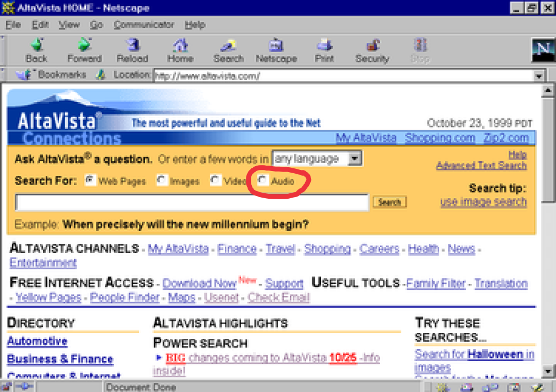This screenshot has height=392, width=556.
Task: Click the Netscape toolbar icon
Action: pyautogui.click(x=276, y=50)
